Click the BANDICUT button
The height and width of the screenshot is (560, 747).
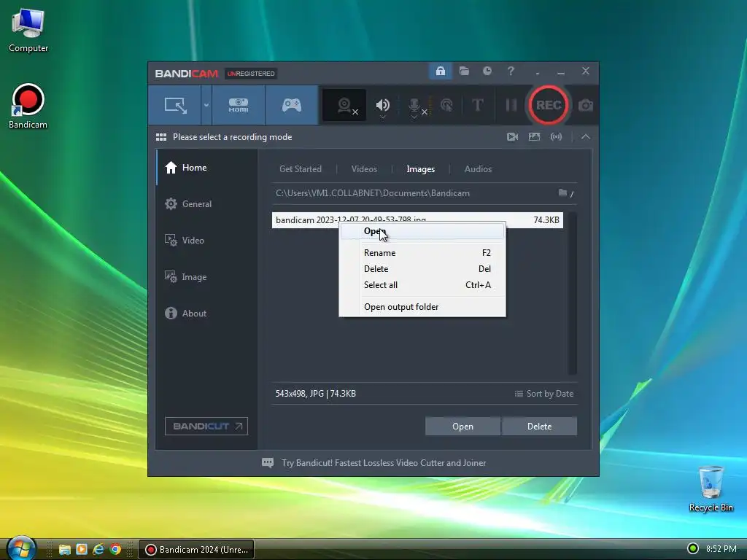206,426
